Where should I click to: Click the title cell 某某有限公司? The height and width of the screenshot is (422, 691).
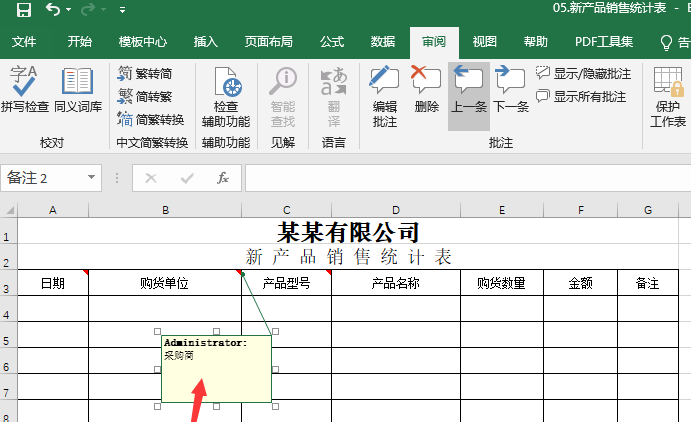[348, 231]
